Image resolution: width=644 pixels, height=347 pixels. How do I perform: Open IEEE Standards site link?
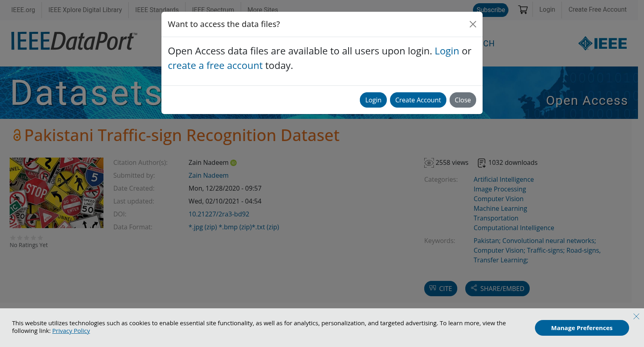click(157, 10)
